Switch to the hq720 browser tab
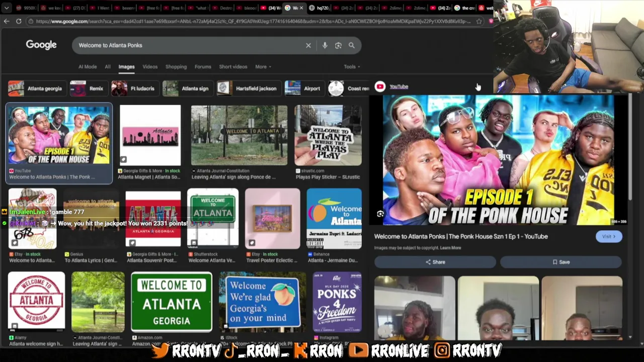The width and height of the screenshot is (644, 362). pos(319,8)
